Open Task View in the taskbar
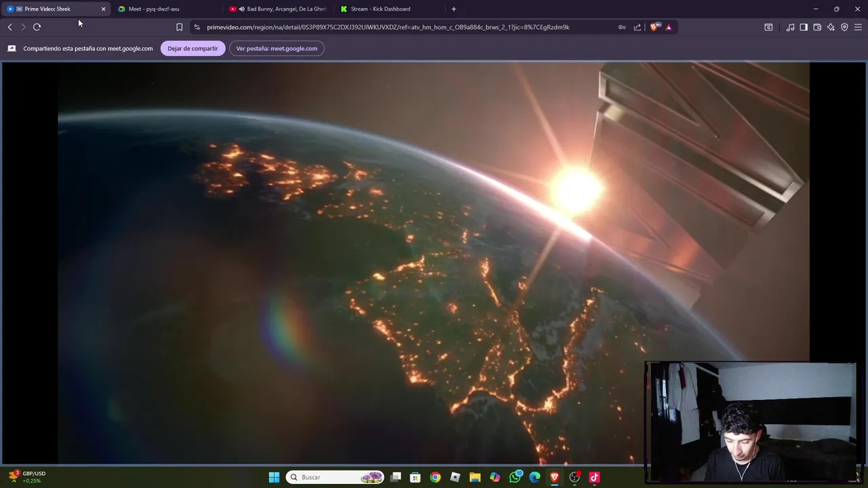The height and width of the screenshot is (488, 868). click(x=395, y=477)
